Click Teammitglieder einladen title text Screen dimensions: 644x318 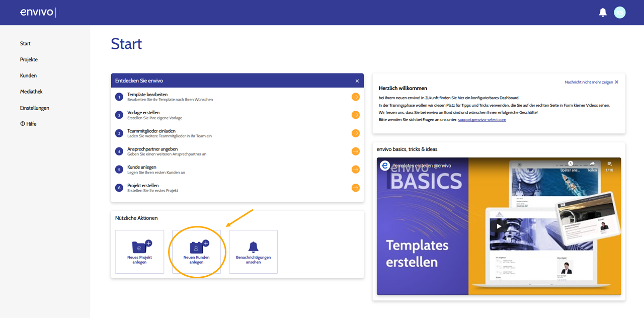(151, 131)
